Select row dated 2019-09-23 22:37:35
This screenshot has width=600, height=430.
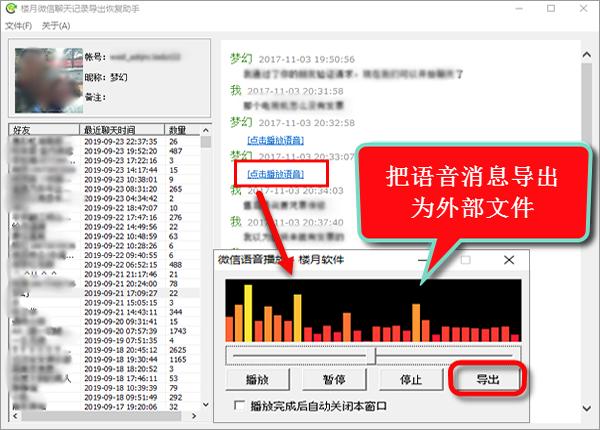(x=104, y=142)
